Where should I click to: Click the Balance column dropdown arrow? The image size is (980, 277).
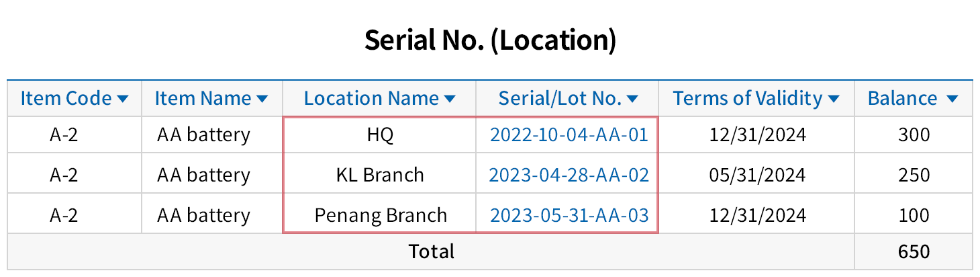[x=952, y=99]
